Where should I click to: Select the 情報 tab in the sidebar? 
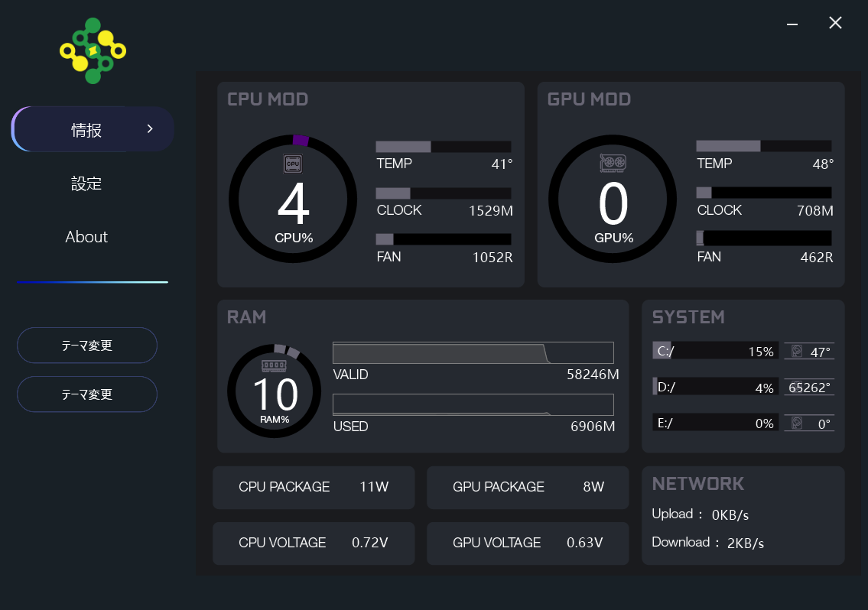tap(86, 130)
